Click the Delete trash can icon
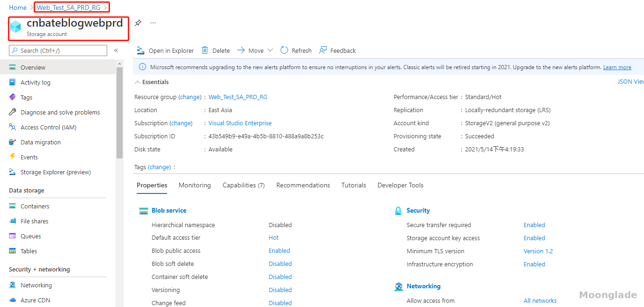Image resolution: width=644 pixels, height=307 pixels. coord(205,50)
